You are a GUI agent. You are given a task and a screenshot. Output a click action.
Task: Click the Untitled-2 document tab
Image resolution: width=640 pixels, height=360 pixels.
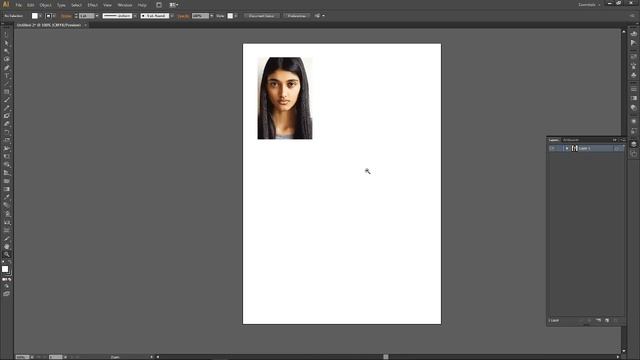[49, 25]
